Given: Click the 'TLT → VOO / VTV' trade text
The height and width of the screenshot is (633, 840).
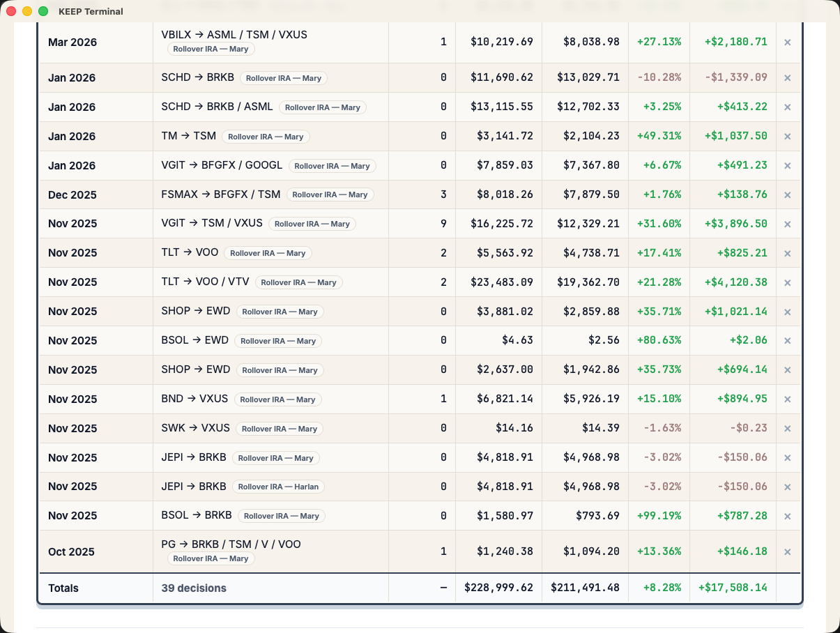Looking at the screenshot, I should (x=205, y=282).
